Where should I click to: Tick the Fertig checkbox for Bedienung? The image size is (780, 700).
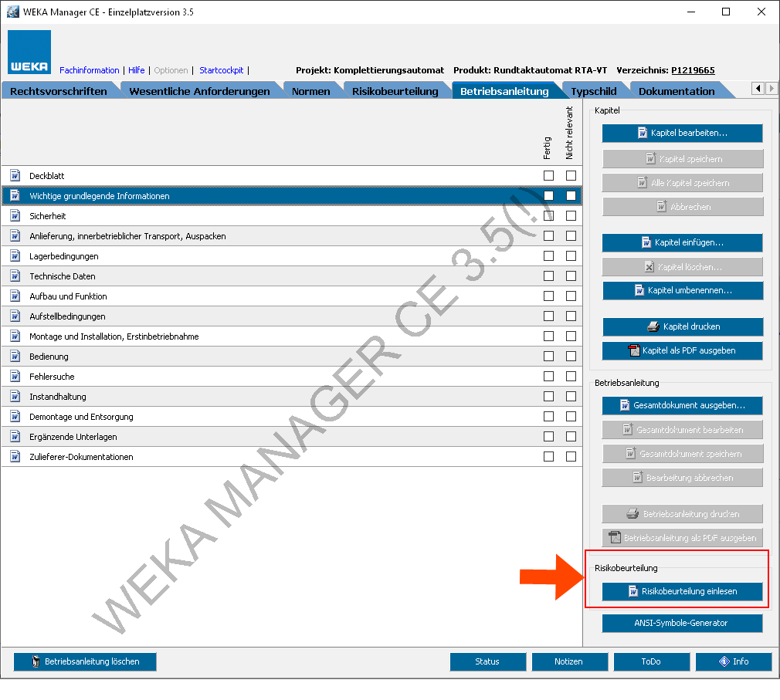coord(548,357)
